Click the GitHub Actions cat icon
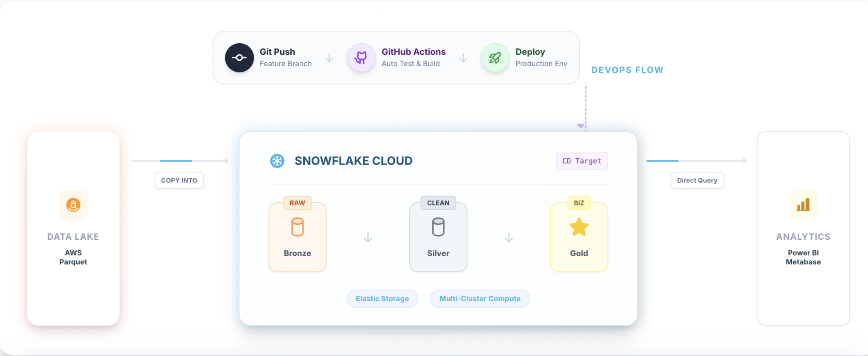Screen dimensions: 868x356 point(361,58)
